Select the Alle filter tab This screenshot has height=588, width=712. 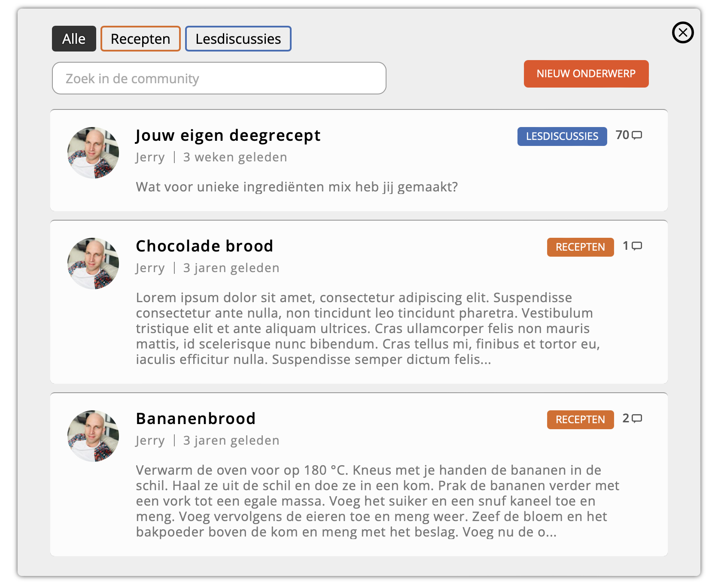click(x=74, y=39)
